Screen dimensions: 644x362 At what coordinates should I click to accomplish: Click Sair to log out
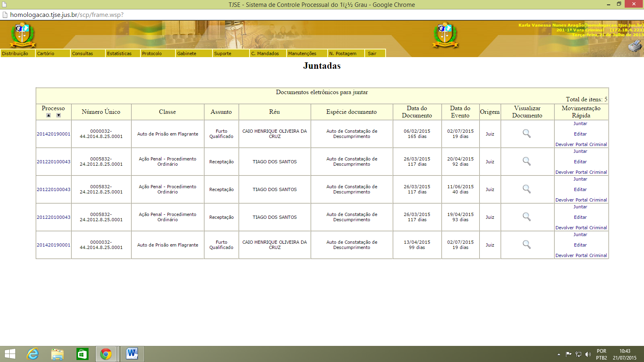click(372, 53)
